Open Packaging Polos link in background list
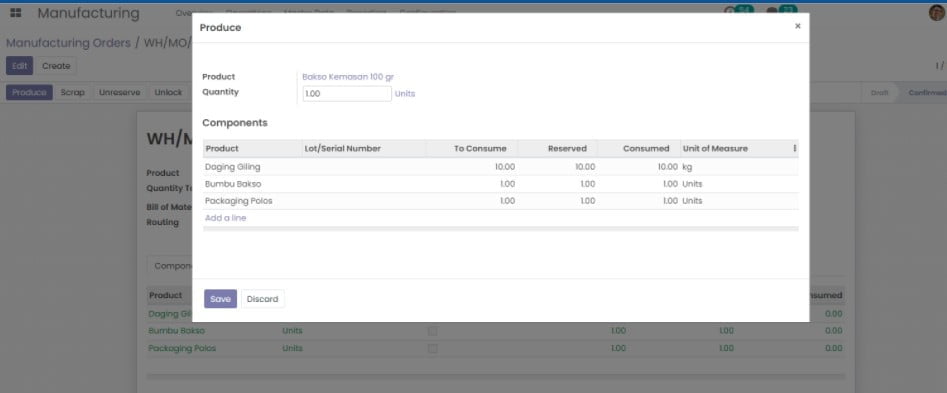The height and width of the screenshot is (393, 947). (182, 348)
